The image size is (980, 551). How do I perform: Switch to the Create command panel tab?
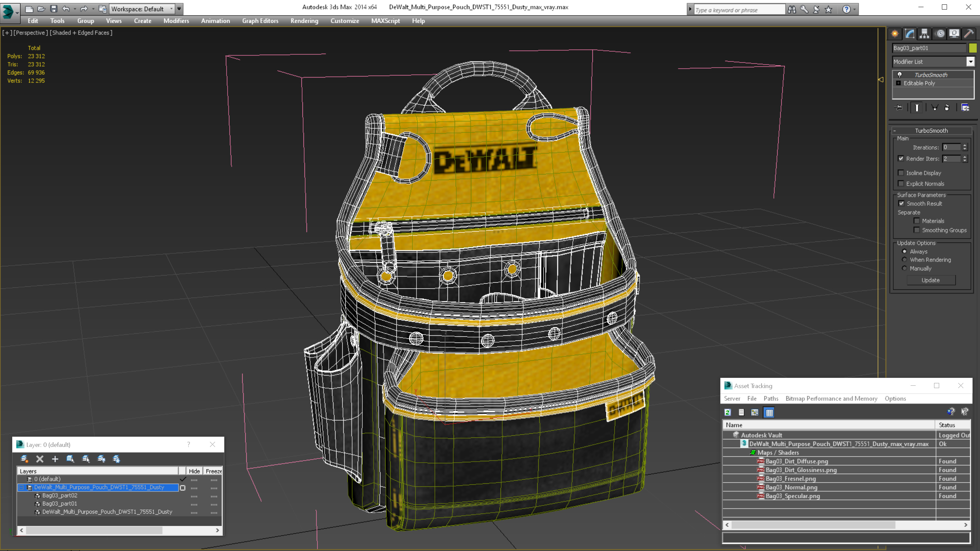coord(895,33)
